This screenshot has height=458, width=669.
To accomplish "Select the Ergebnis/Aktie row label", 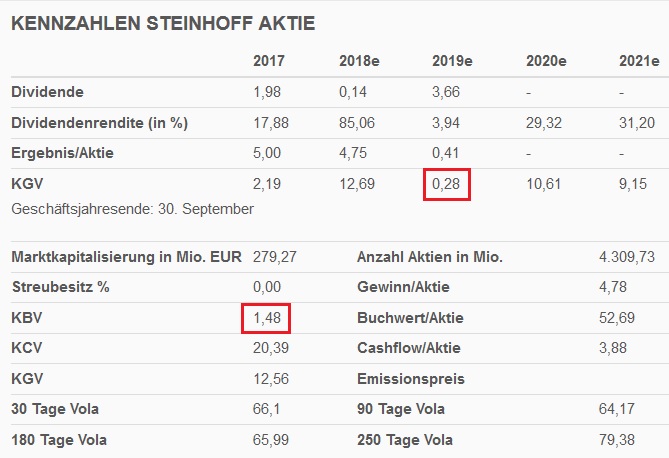I will [62, 154].
